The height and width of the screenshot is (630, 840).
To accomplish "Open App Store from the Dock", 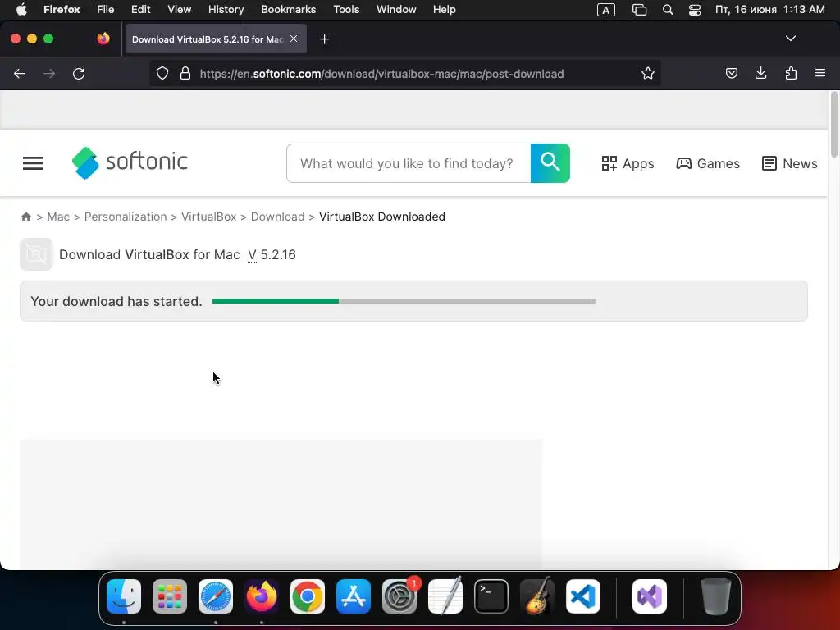I will pos(354,596).
